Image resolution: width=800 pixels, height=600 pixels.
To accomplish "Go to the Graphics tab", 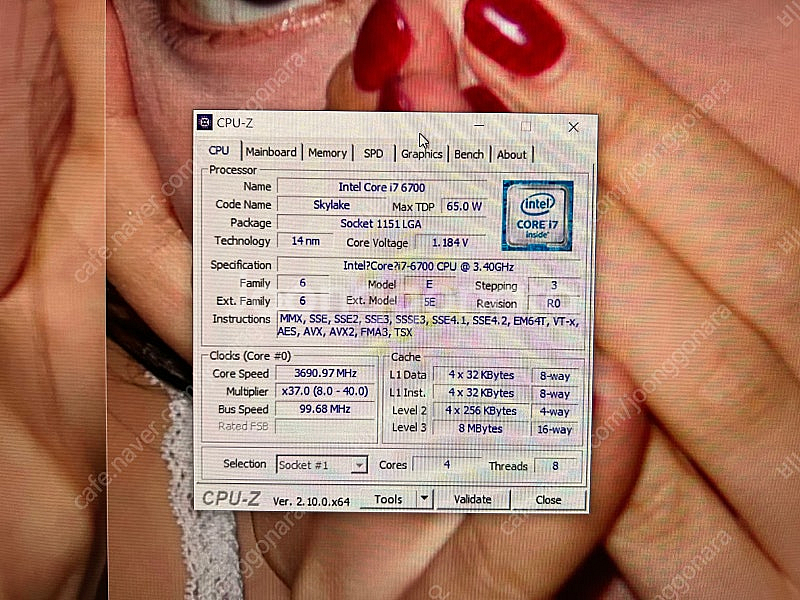I will pyautogui.click(x=421, y=154).
